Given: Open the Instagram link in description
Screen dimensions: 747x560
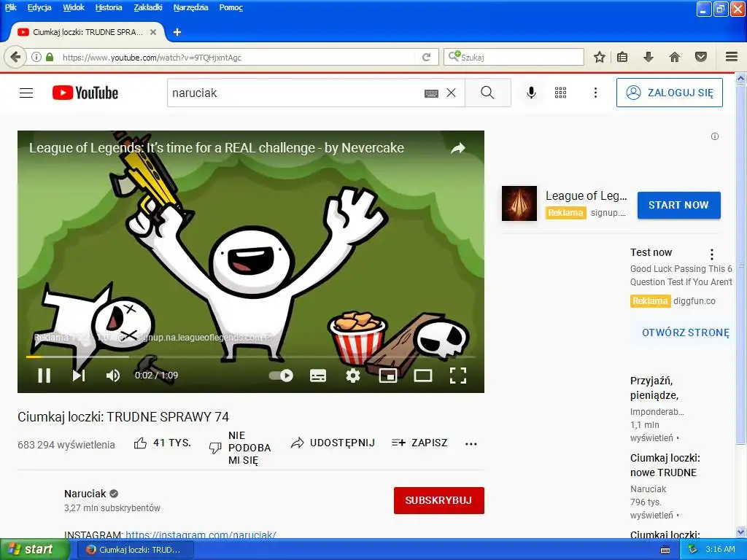Looking at the screenshot, I should click(x=201, y=534).
